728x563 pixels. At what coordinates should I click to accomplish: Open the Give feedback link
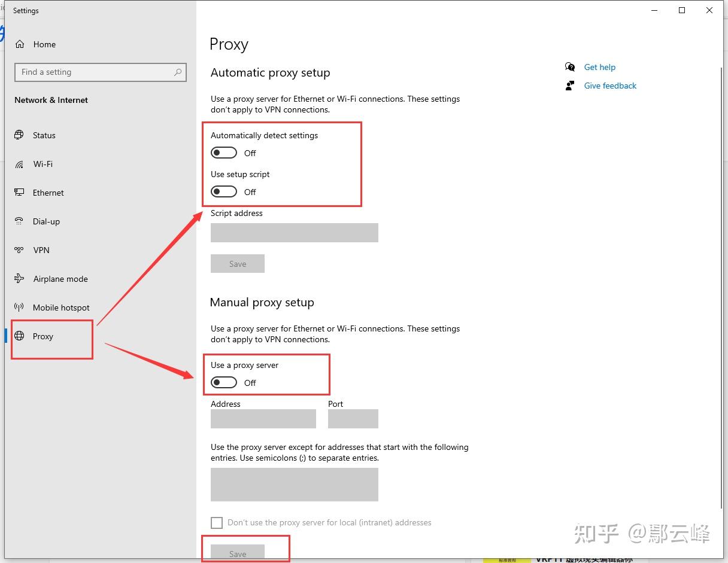[x=610, y=86]
